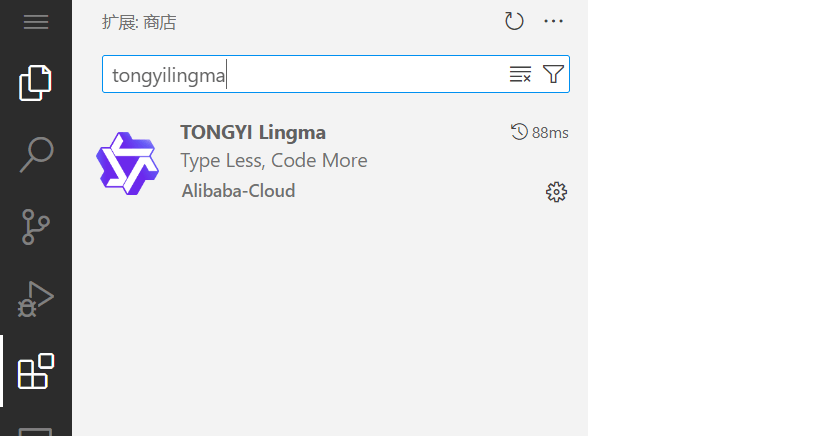This screenshot has width=814, height=436.
Task: Open the Search view in activity bar
Action: click(x=36, y=155)
